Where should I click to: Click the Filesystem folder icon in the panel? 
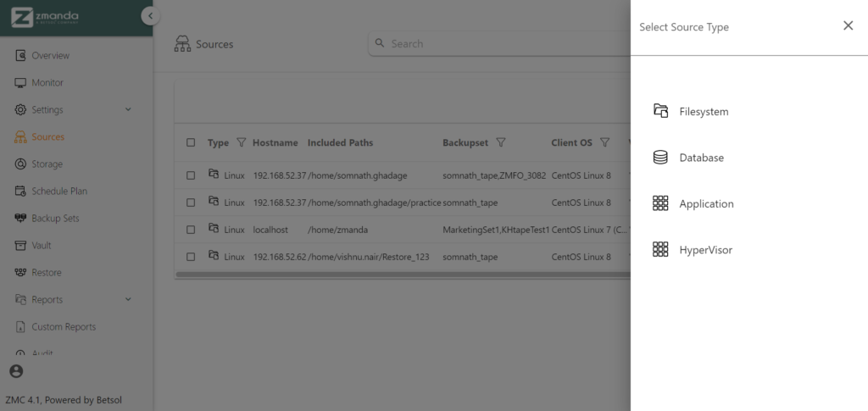660,111
